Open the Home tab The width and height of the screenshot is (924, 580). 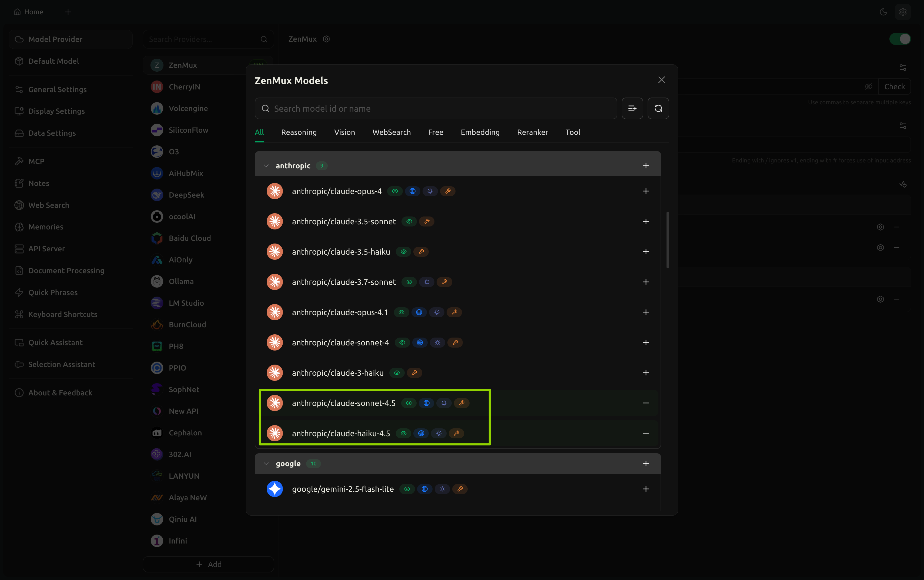click(x=28, y=12)
